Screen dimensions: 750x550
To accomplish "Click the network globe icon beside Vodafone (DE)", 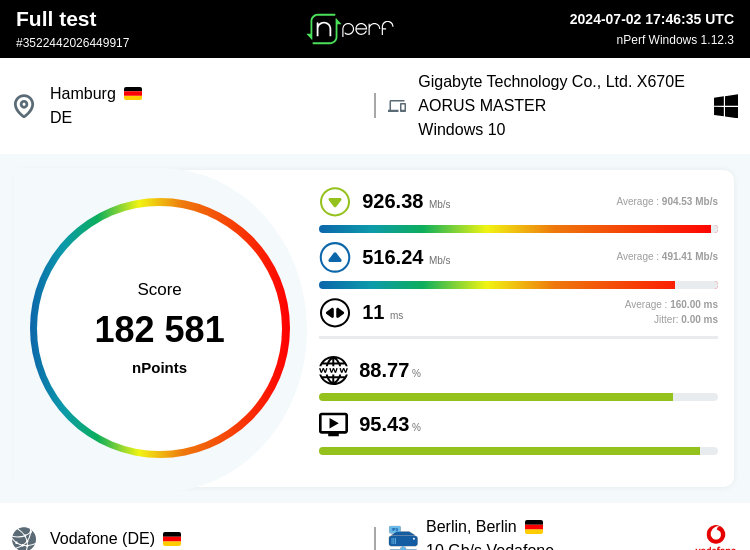I will (24, 539).
